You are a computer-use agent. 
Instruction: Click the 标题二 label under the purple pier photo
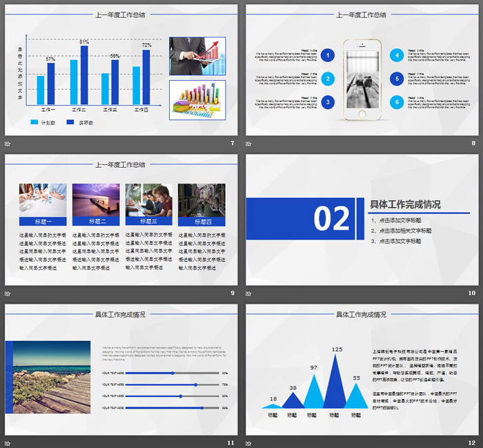[96, 221]
